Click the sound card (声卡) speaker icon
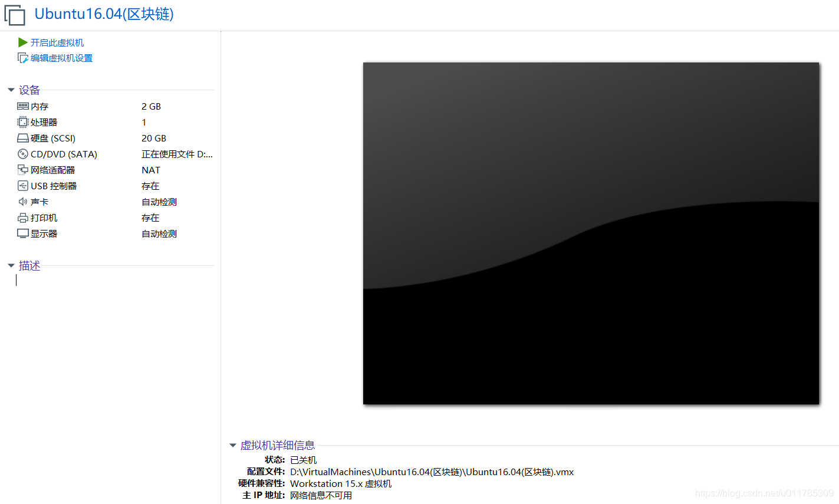Viewport: 839px width, 504px height. click(x=23, y=202)
